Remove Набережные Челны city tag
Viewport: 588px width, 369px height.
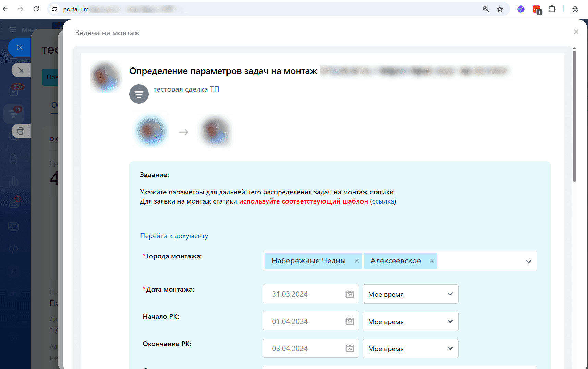[356, 261]
